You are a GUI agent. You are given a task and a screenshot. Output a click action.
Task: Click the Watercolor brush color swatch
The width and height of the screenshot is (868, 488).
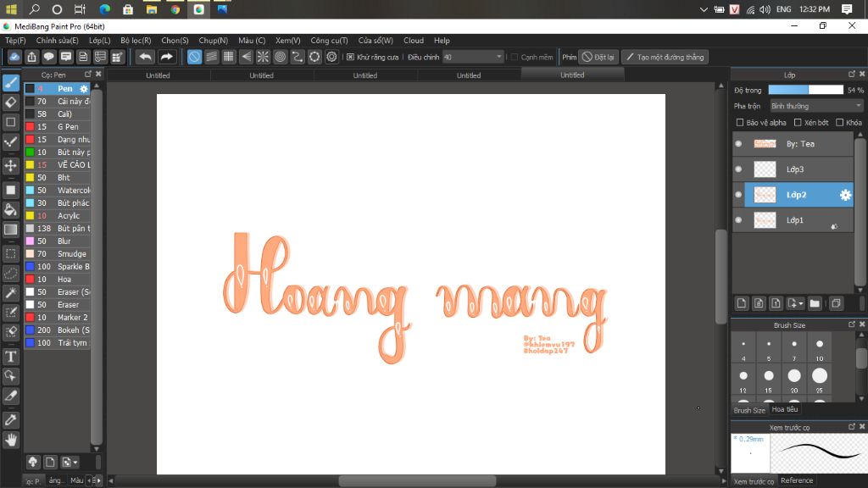coord(30,191)
